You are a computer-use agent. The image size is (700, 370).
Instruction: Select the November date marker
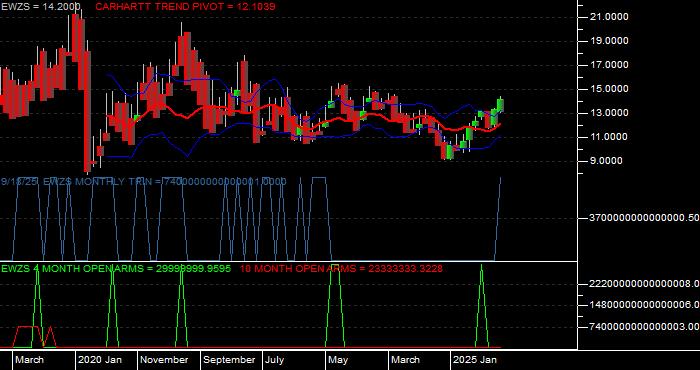point(164,360)
